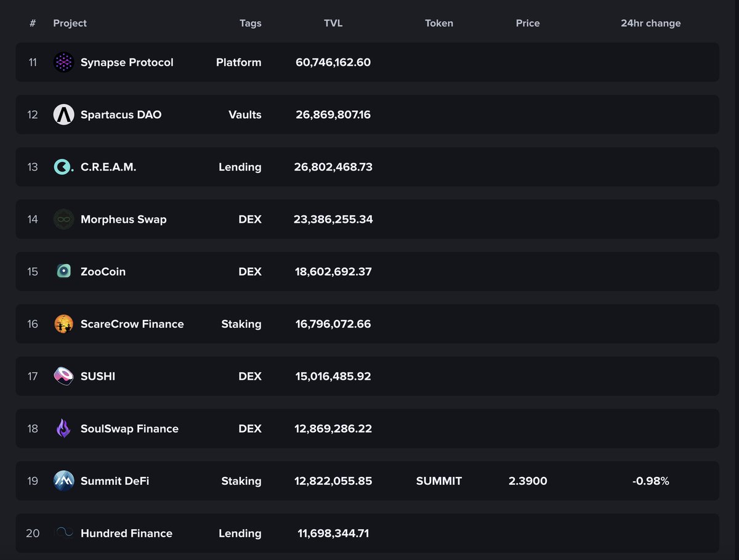
Task: Click rank number 12
Action: click(33, 114)
